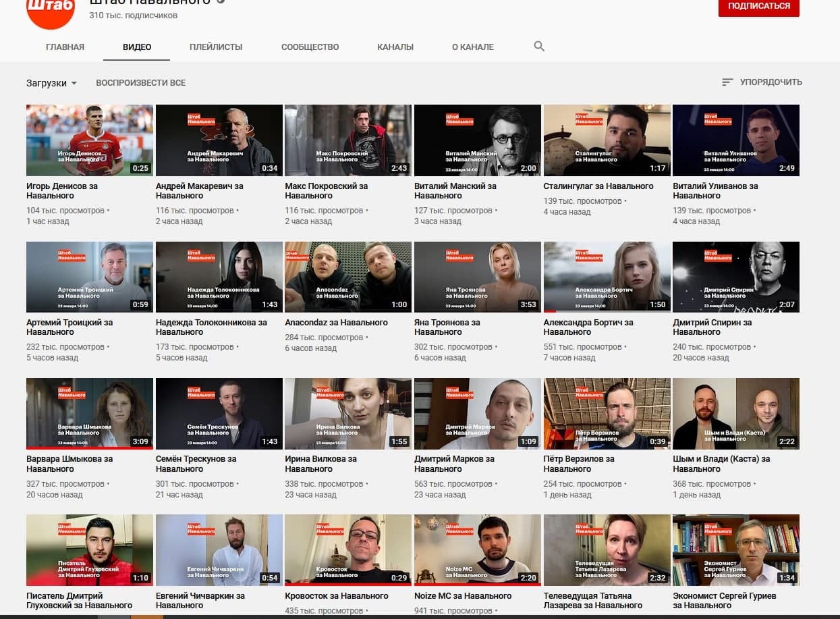Image resolution: width=840 pixels, height=619 pixels.
Task: Open Евгений Чичваркин video thumbnail
Action: click(219, 550)
